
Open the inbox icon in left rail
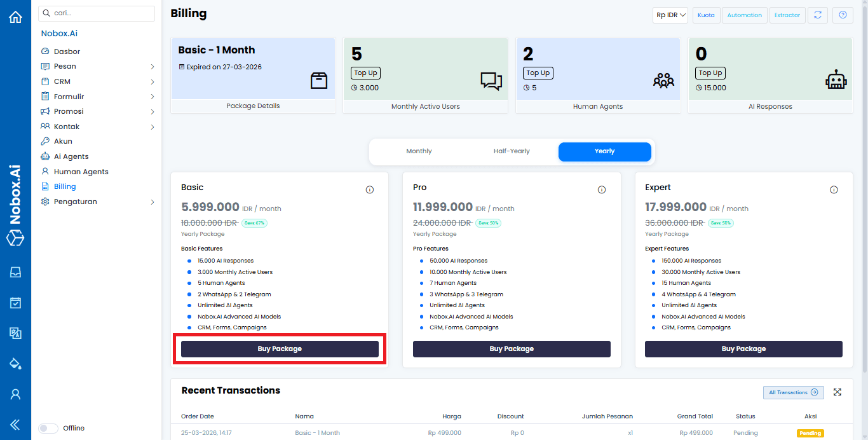(x=15, y=272)
